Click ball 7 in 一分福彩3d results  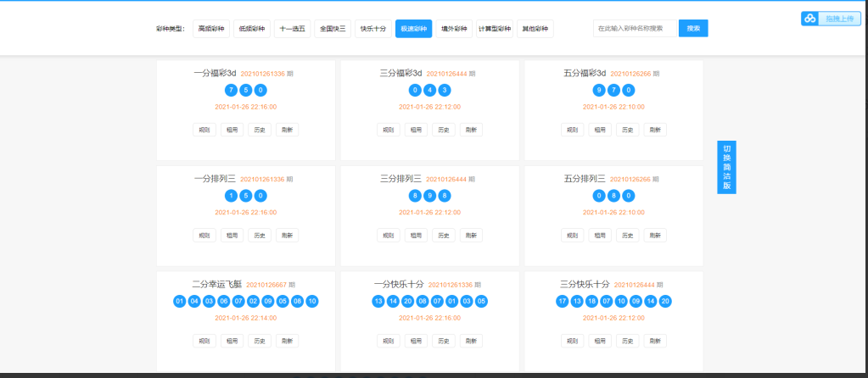[232, 90]
